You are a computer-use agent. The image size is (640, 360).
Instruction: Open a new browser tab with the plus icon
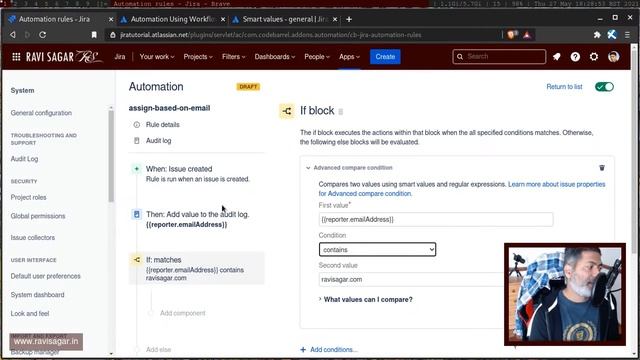click(349, 19)
